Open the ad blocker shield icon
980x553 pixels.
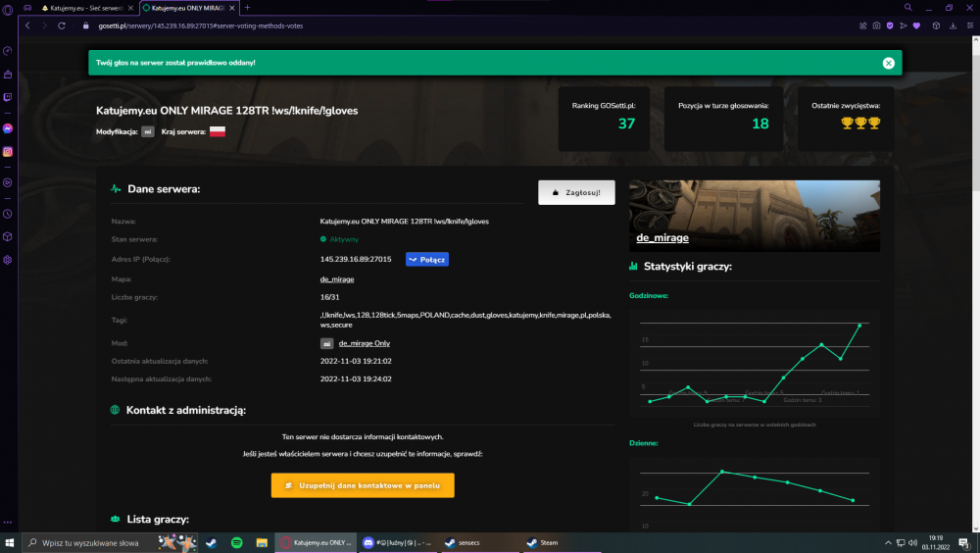pos(890,25)
